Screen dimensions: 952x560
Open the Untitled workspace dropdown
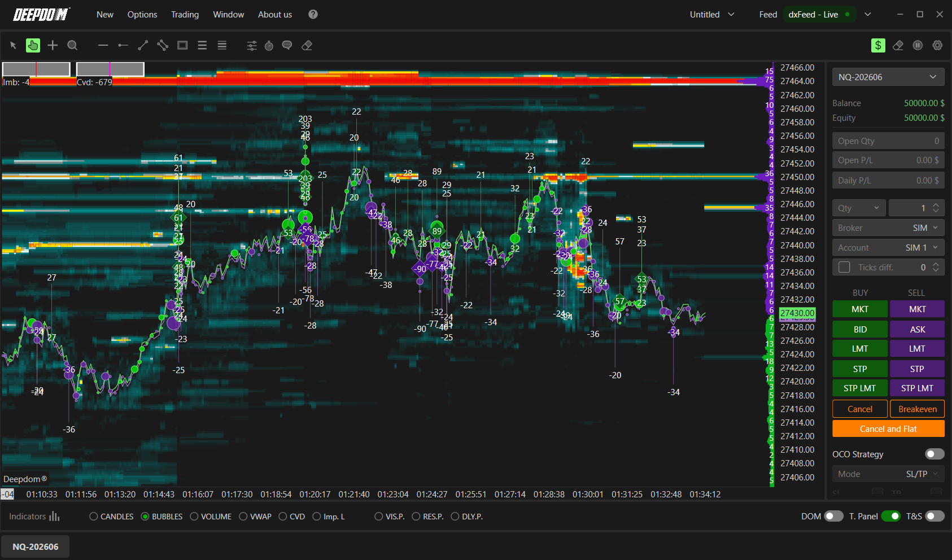pos(712,15)
